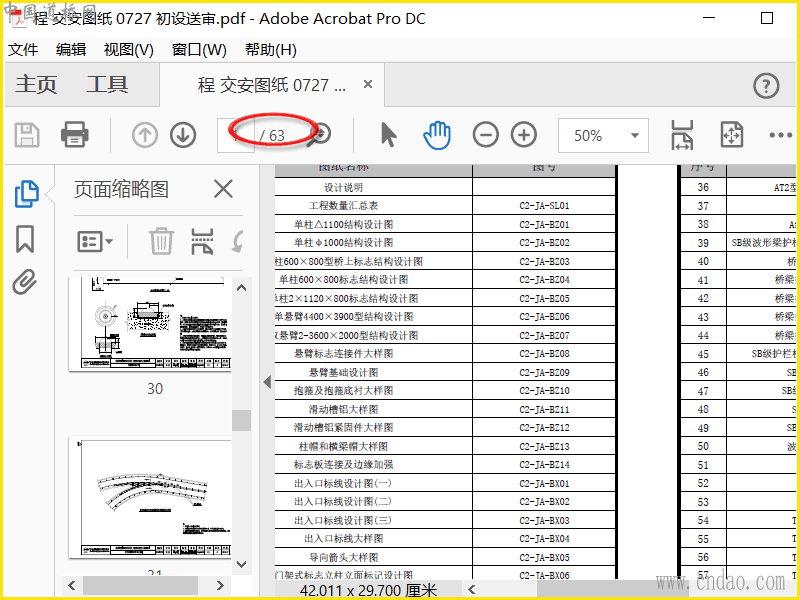
Task: Zoom out with minus button
Action: pos(486,135)
